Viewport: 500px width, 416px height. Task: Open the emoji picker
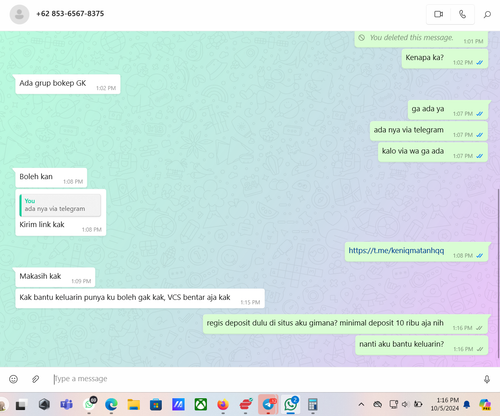pos(13,379)
